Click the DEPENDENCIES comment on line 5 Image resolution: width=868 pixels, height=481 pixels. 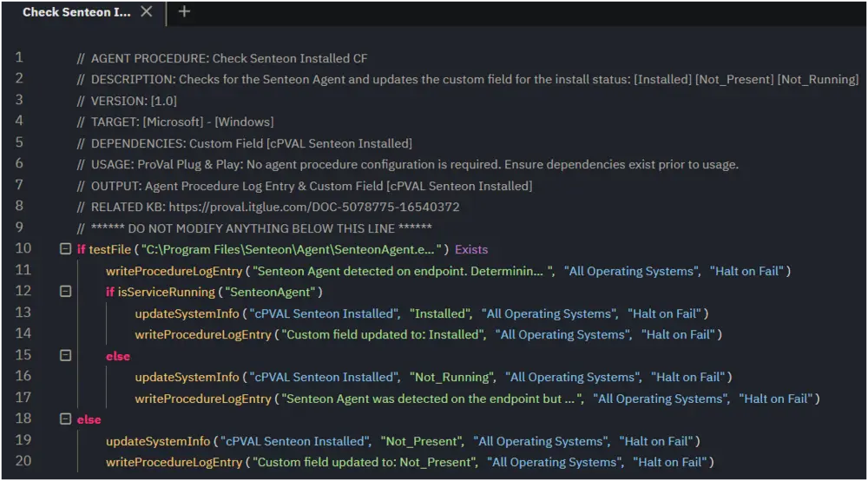[244, 143]
